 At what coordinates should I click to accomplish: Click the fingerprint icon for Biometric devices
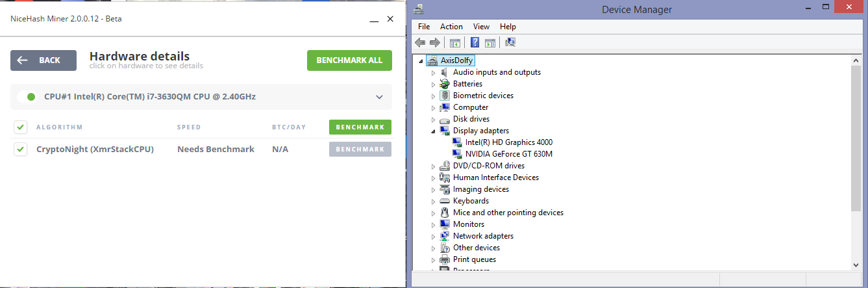[x=445, y=96]
